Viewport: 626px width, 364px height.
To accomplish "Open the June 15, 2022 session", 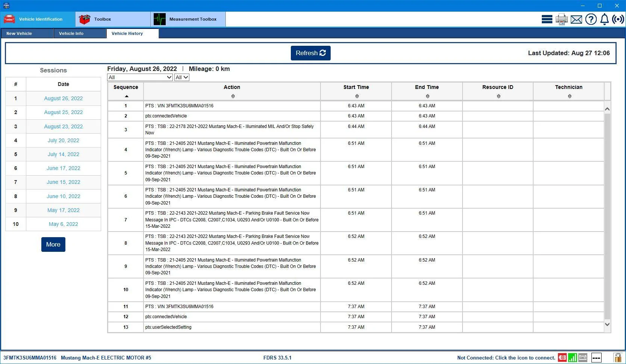I will (x=64, y=182).
